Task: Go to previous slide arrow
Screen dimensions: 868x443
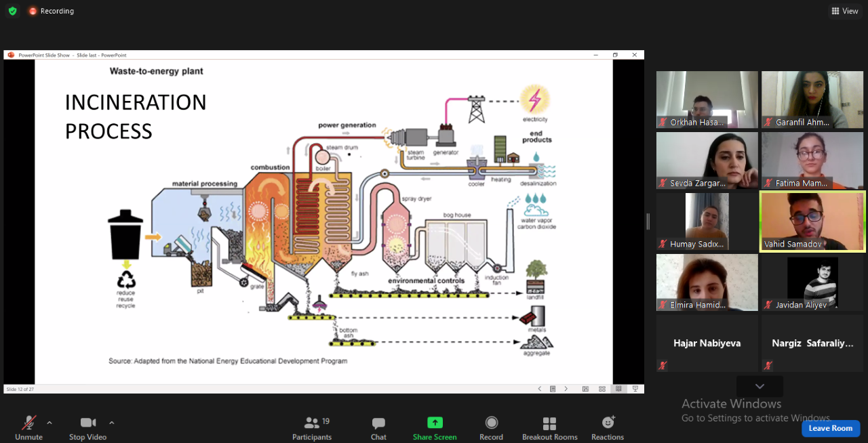Action: coord(540,389)
